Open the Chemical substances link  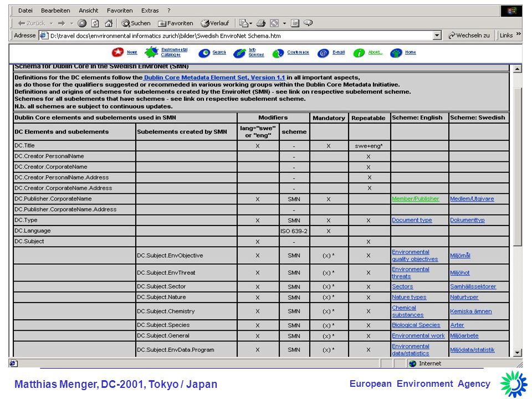coord(407,311)
